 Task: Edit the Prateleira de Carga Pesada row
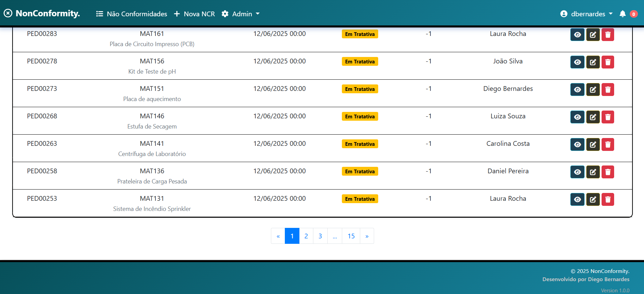click(593, 172)
